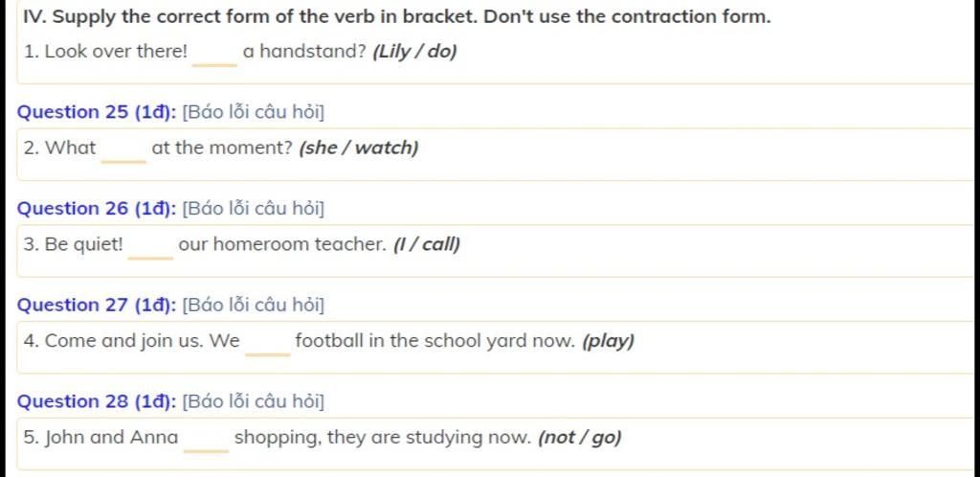Click the '(Lily / do)' verb hint

click(x=415, y=52)
